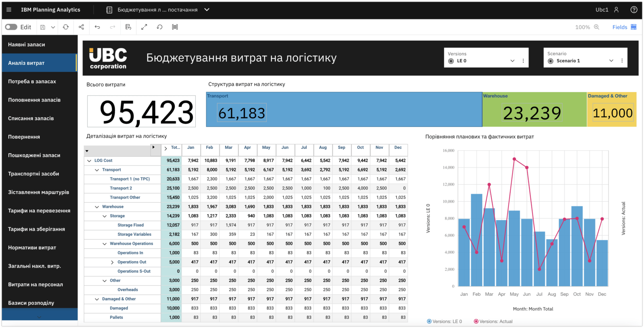The image size is (644, 328).
Task: Click the Jan column header
Action: pos(191,148)
